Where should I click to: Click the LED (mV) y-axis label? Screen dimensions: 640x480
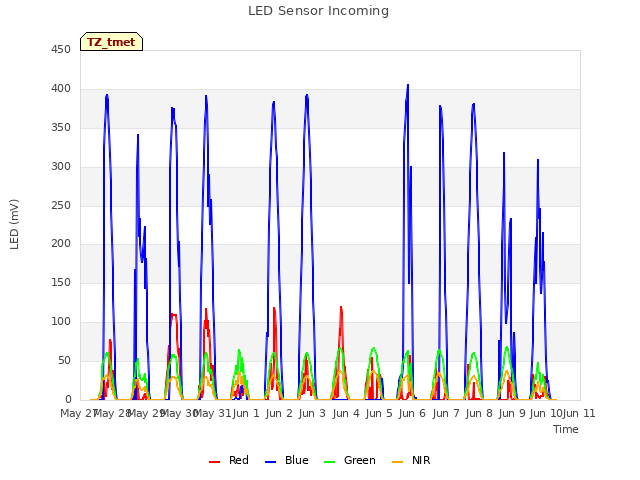(14, 224)
